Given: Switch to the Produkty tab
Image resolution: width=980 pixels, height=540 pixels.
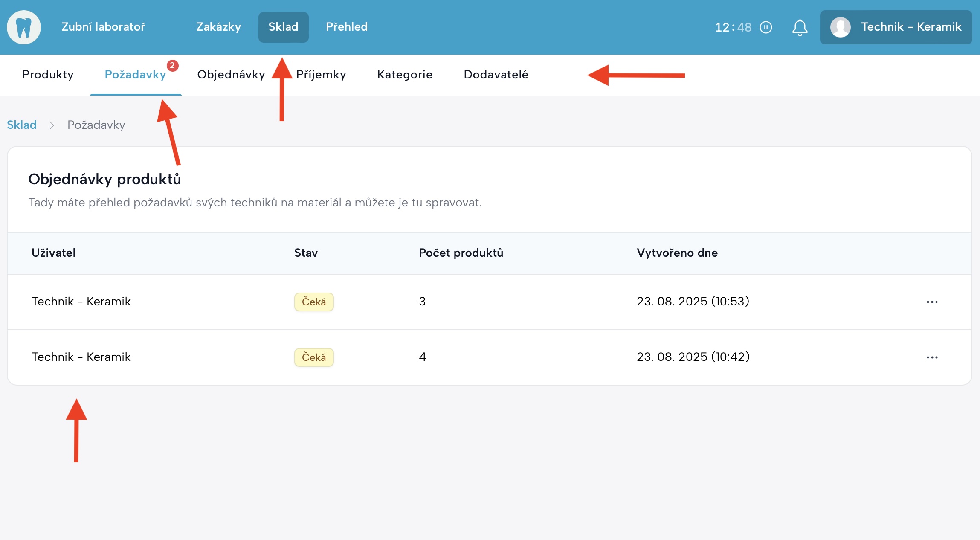Looking at the screenshot, I should [48, 75].
